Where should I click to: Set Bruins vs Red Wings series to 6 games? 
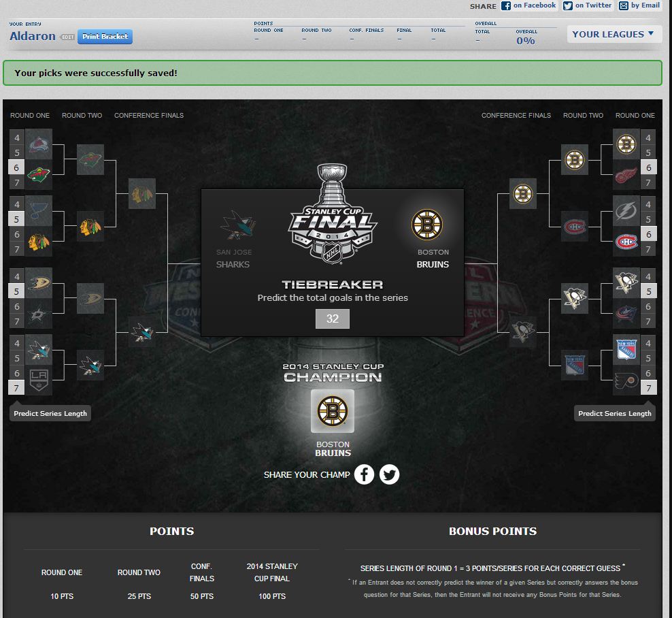pyautogui.click(x=648, y=167)
